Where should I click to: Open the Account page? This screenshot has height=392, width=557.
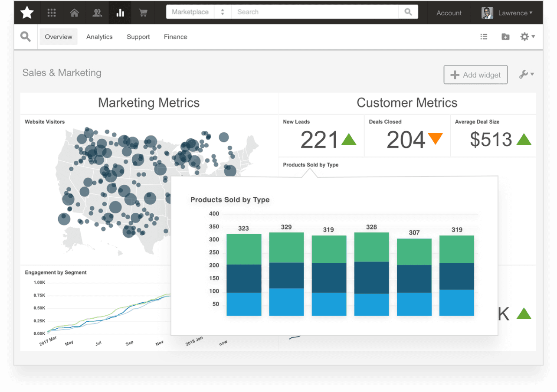[x=449, y=13]
